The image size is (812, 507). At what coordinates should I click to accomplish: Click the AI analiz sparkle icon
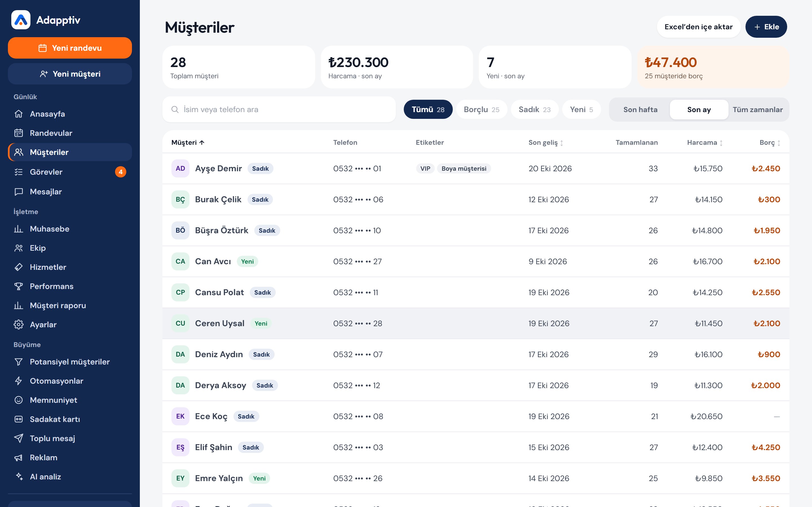tap(19, 476)
